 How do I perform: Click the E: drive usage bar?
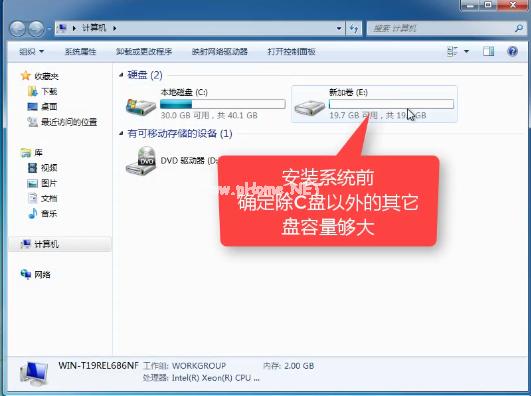click(x=391, y=104)
